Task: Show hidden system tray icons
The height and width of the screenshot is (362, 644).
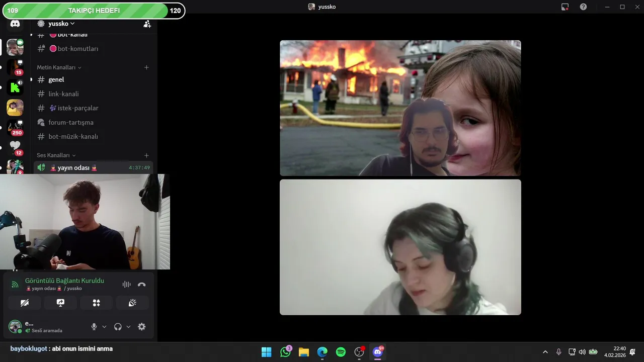Action: point(545,352)
